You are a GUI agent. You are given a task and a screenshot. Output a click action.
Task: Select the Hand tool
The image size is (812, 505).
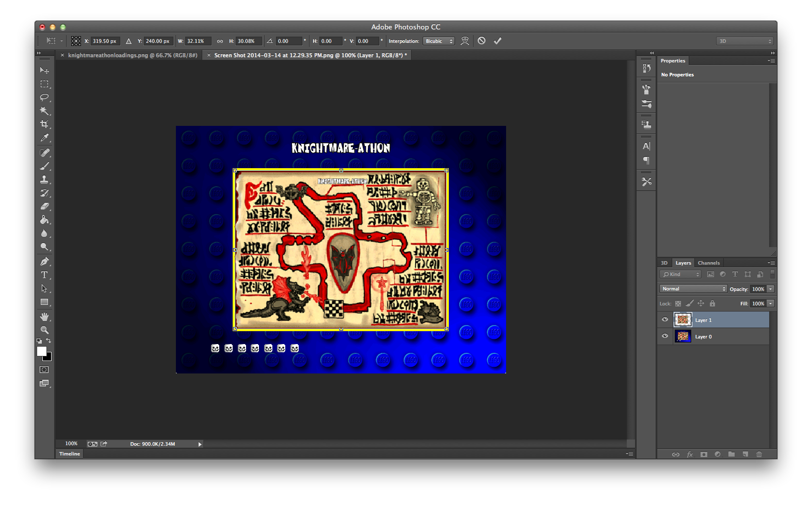click(44, 317)
